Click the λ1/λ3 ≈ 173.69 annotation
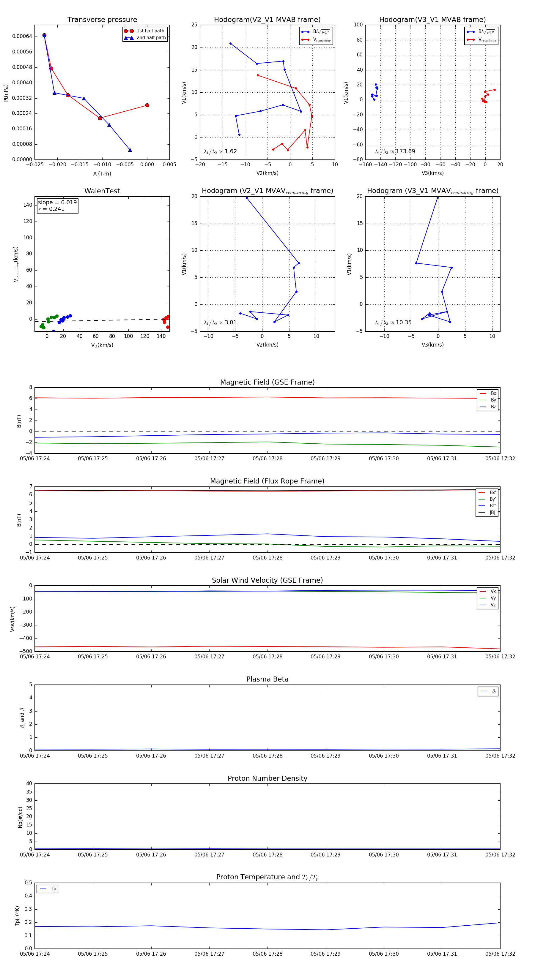The height and width of the screenshot is (980, 535). (x=395, y=151)
